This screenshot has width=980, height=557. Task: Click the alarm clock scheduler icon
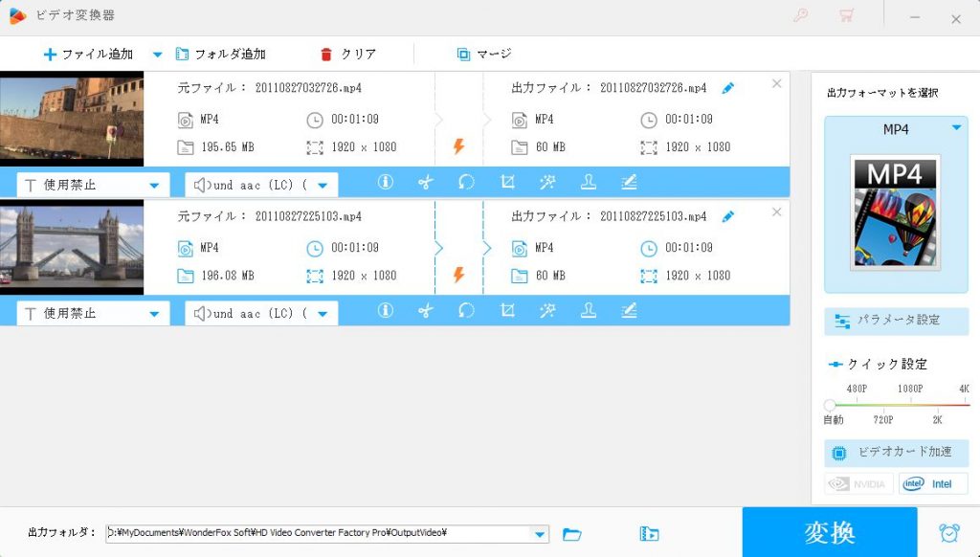(x=948, y=533)
